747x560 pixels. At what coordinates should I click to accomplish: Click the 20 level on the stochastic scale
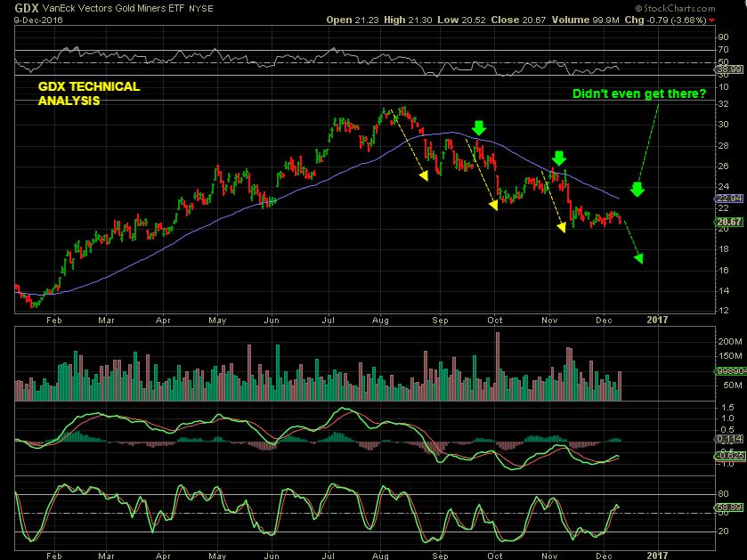(x=723, y=531)
